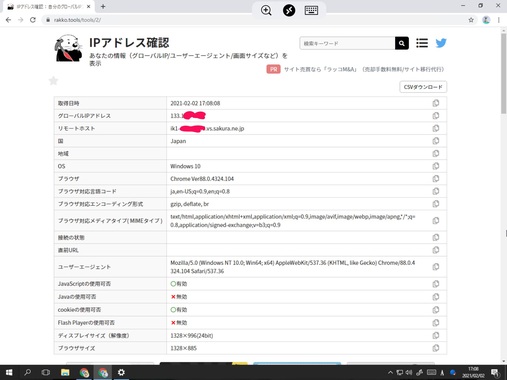Open the tool list menu icon
This screenshot has height=380, width=507.
coord(422,43)
